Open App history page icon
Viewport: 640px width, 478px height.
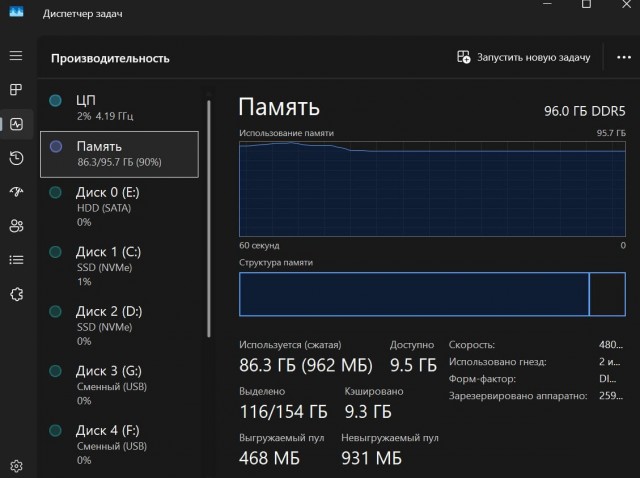point(16,158)
